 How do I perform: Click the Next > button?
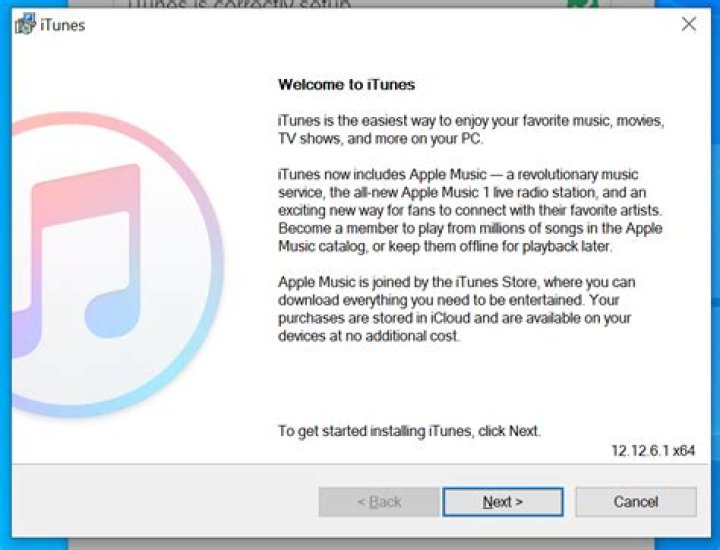point(503,502)
